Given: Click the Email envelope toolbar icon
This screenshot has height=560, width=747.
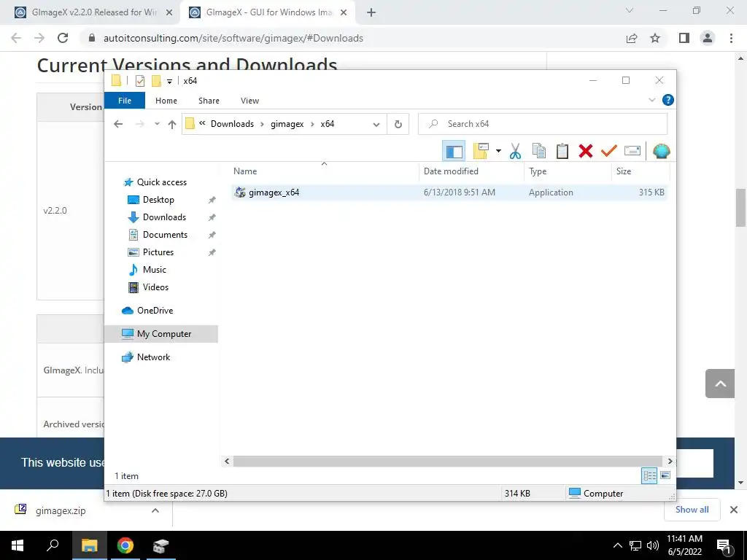Looking at the screenshot, I should tap(632, 152).
